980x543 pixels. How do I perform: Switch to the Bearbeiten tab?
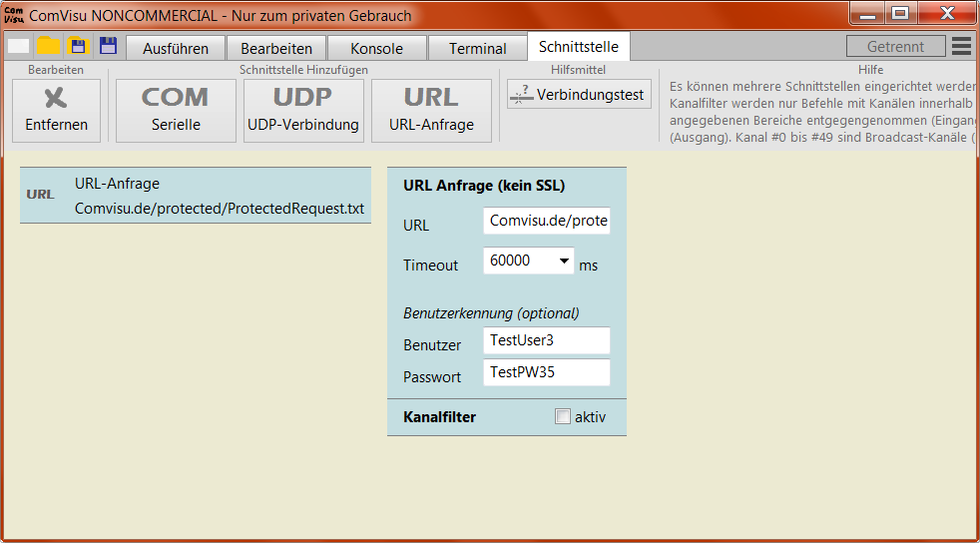(276, 48)
